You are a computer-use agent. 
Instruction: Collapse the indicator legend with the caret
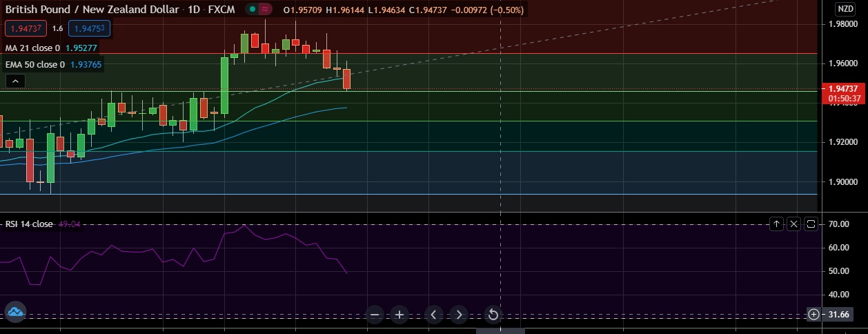(15, 81)
